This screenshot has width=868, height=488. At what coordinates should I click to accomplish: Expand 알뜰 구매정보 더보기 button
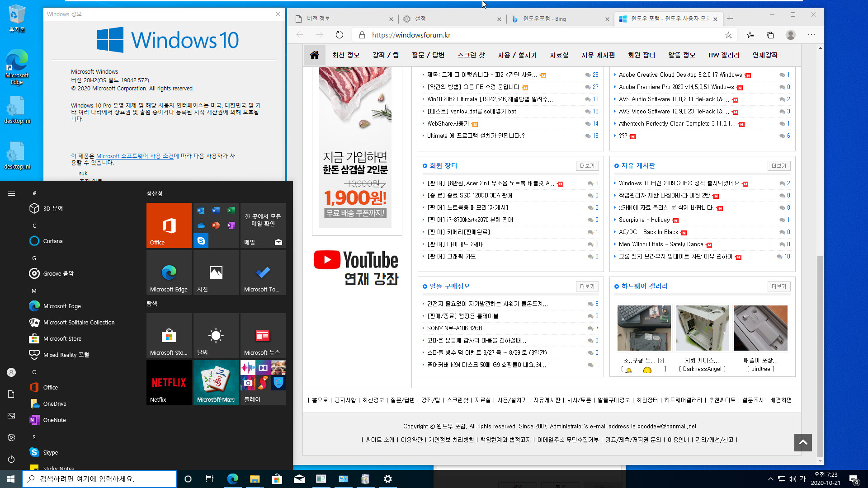(x=587, y=286)
